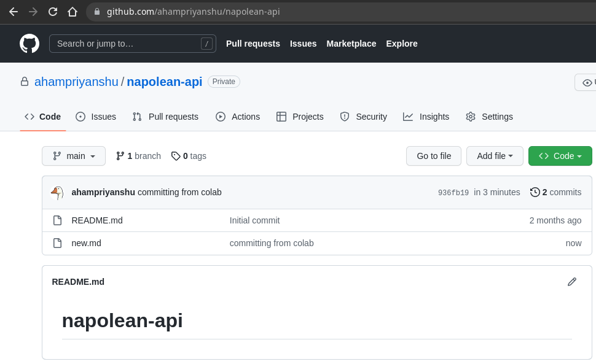Expand the green Code dropdown
Image resolution: width=596 pixels, height=364 pixels.
pyautogui.click(x=560, y=156)
